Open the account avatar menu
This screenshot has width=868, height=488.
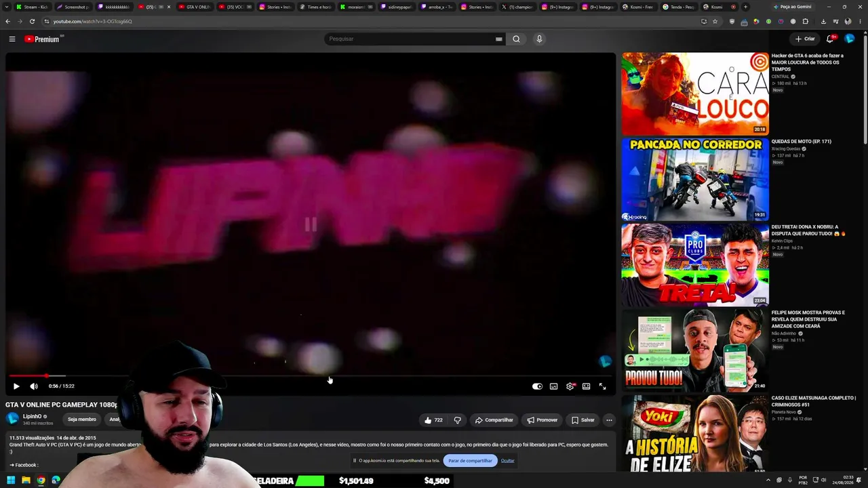(850, 39)
